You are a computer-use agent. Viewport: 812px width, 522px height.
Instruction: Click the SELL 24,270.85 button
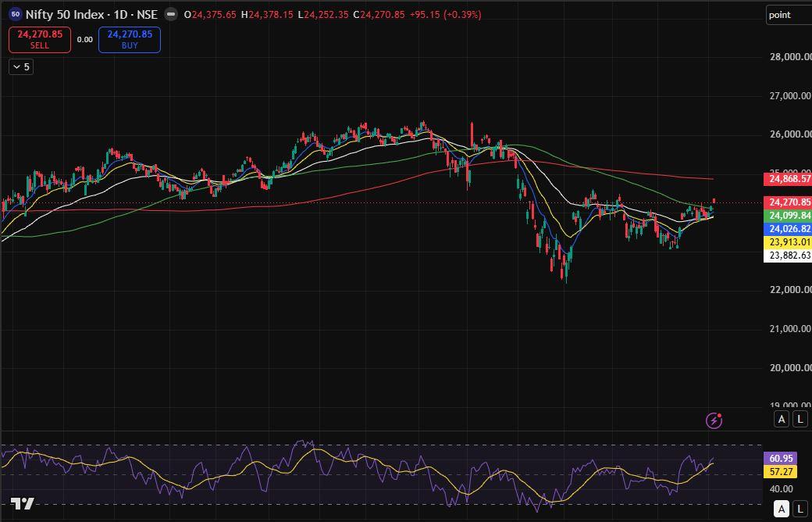(x=40, y=40)
